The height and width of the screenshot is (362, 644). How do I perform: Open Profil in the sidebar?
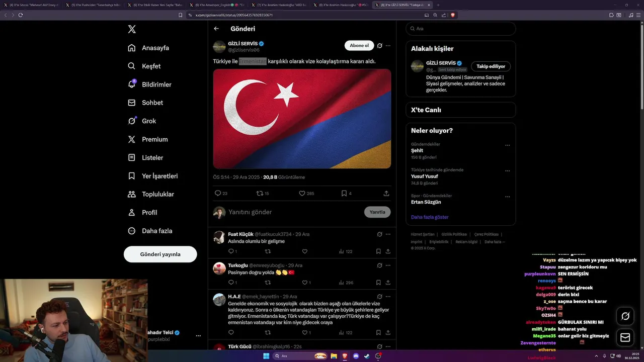(x=142, y=212)
